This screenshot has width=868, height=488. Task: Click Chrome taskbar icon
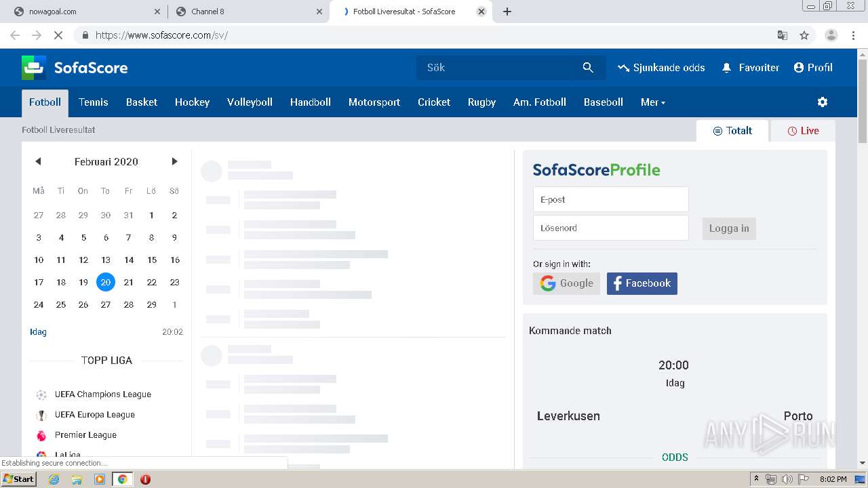coord(122,479)
